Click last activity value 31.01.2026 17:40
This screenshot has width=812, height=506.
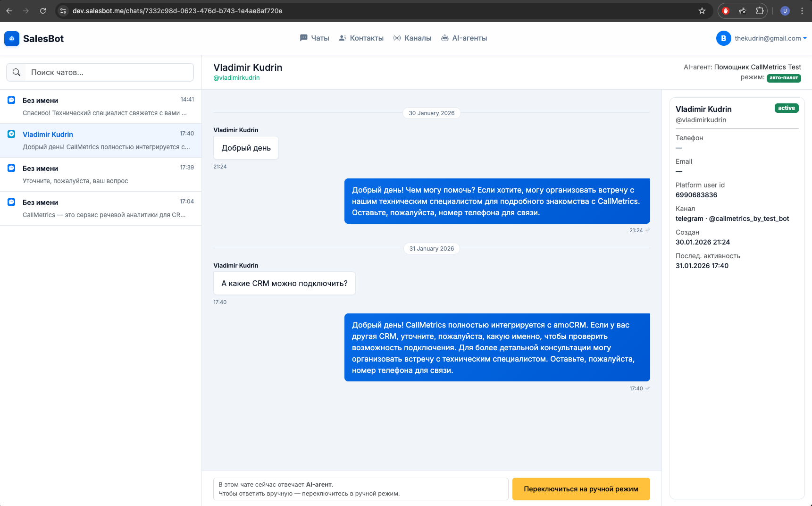click(702, 266)
